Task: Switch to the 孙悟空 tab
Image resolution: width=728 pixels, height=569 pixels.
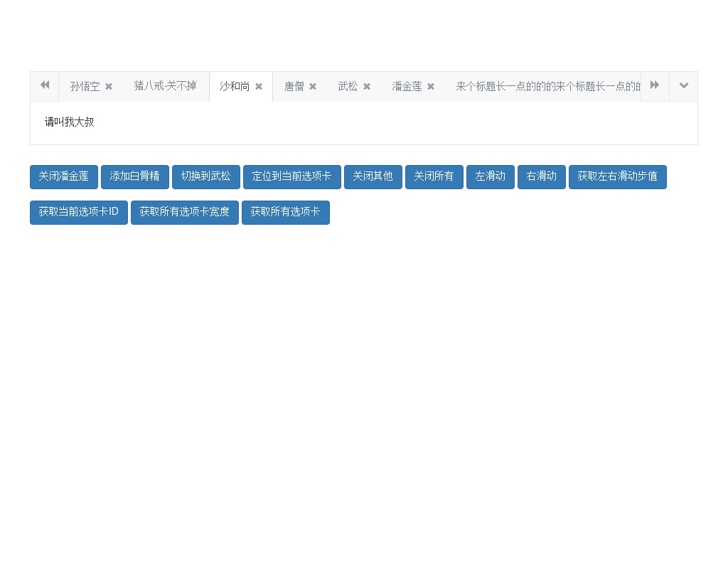Action: [85, 87]
